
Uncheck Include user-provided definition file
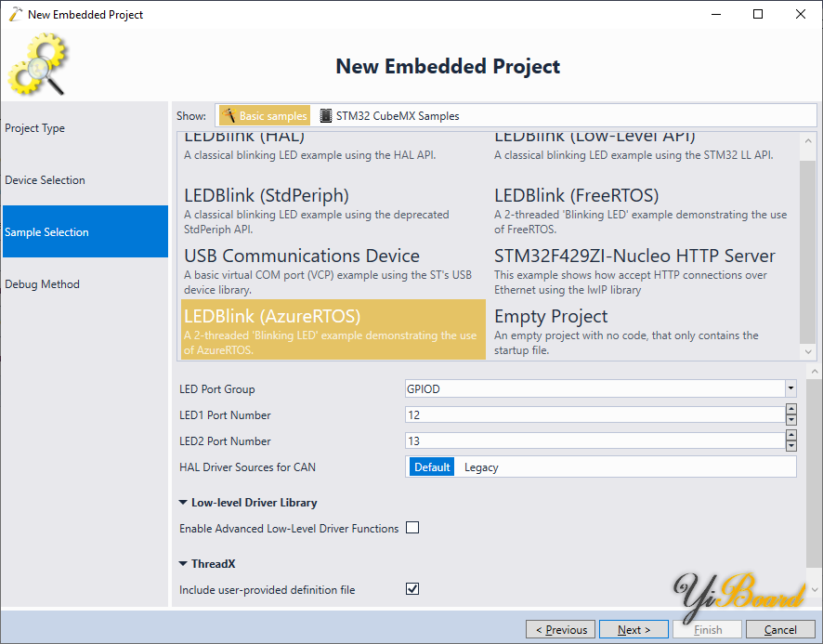412,589
